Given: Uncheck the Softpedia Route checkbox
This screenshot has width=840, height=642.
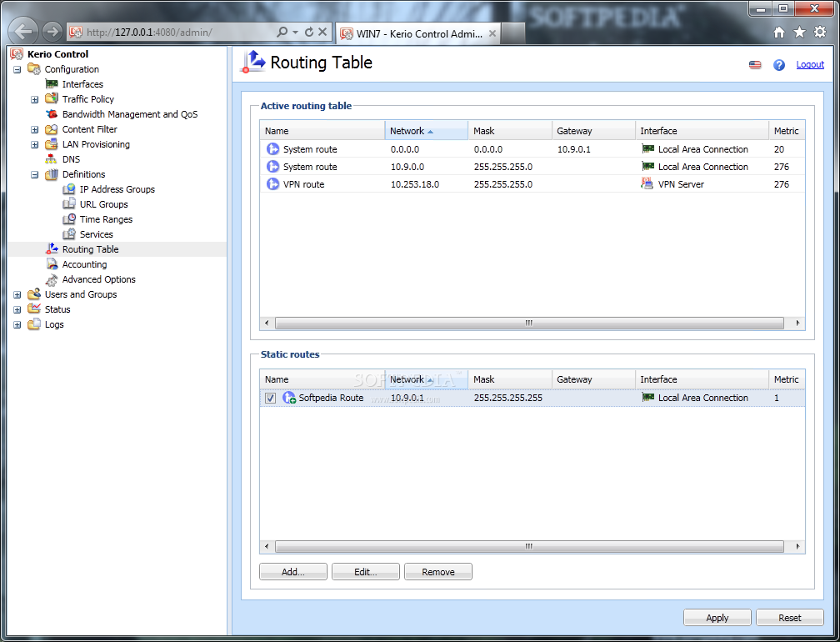Looking at the screenshot, I should pyautogui.click(x=271, y=399).
